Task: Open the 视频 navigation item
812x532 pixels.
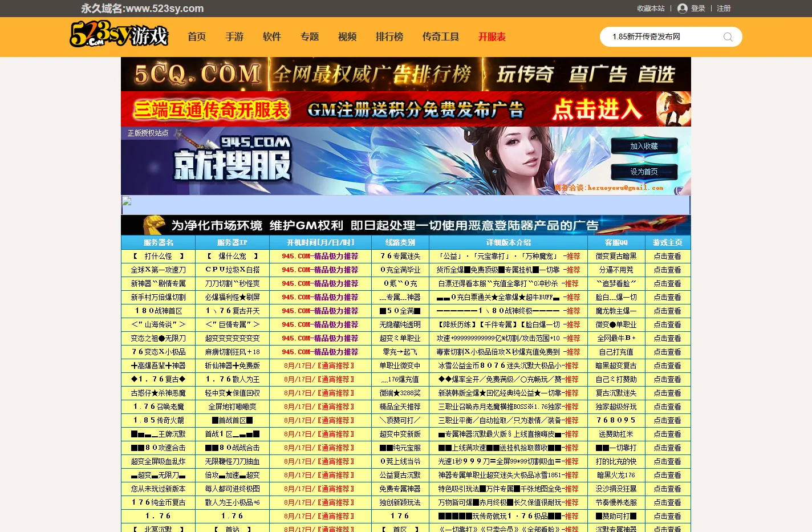Action: pyautogui.click(x=347, y=37)
